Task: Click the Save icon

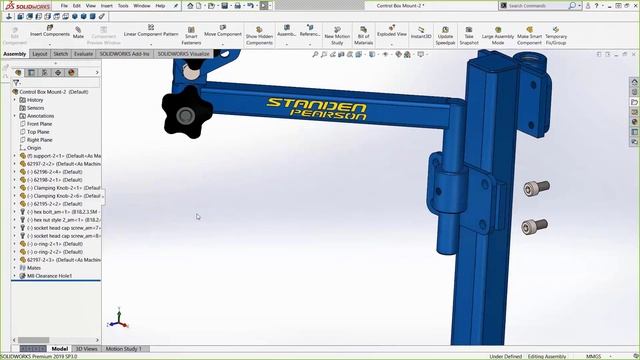Action: click(224, 6)
